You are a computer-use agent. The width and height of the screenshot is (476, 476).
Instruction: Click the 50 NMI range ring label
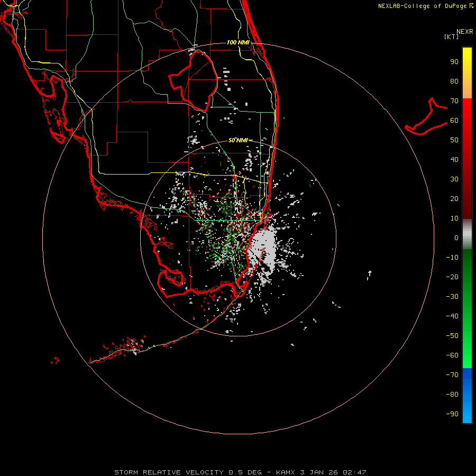[238, 140]
